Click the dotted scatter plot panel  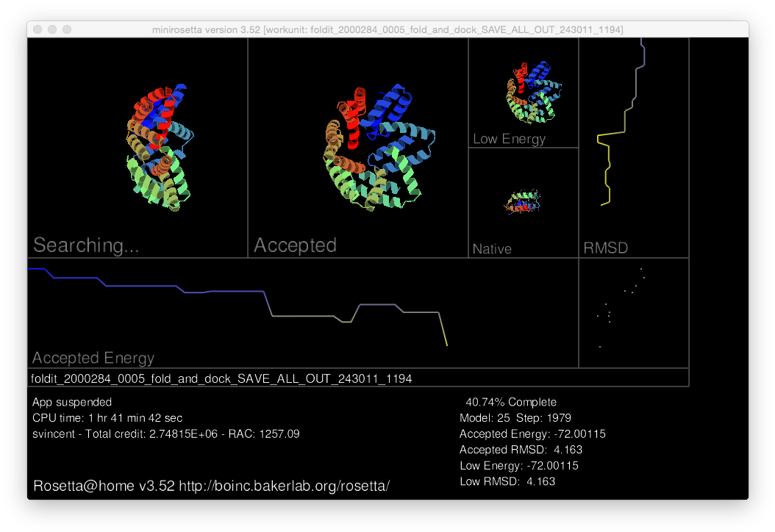633,312
